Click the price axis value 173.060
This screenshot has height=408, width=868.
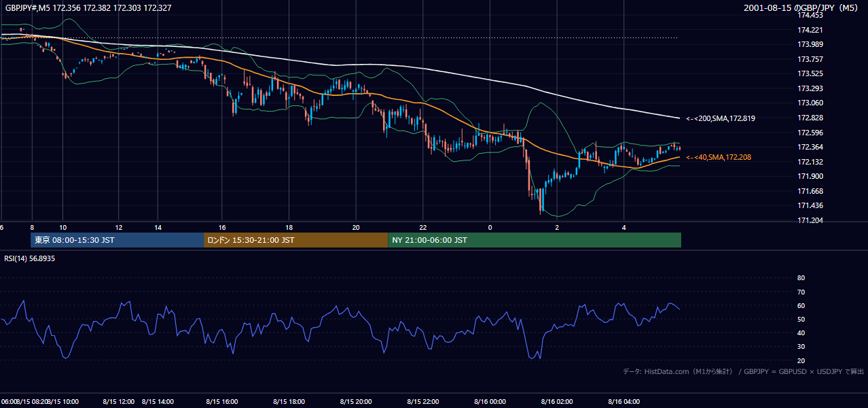pyautogui.click(x=810, y=103)
